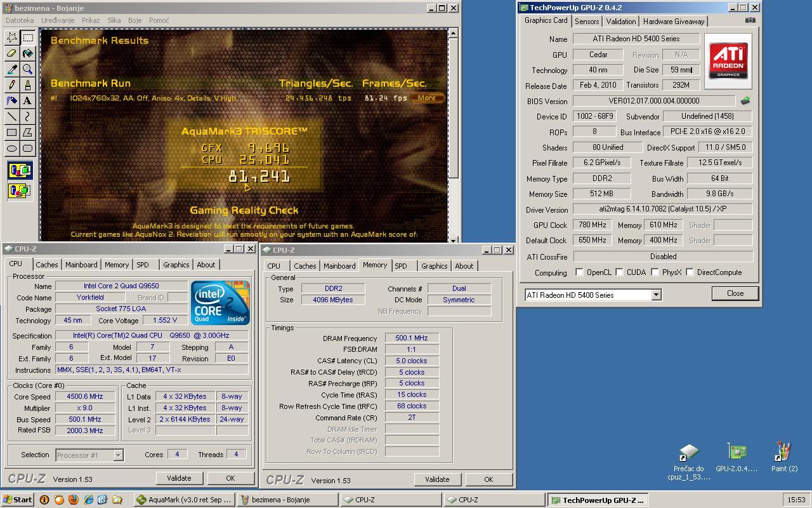This screenshot has height=508, width=812.
Task: Choose the straight Line tool
Action: tap(12, 117)
